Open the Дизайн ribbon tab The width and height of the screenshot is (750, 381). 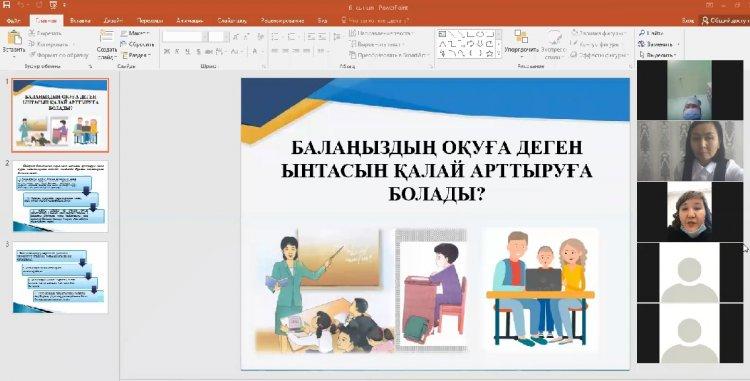[x=113, y=21]
